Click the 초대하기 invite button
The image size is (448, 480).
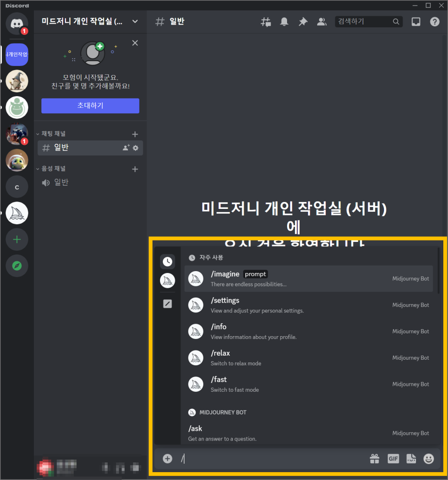90,106
